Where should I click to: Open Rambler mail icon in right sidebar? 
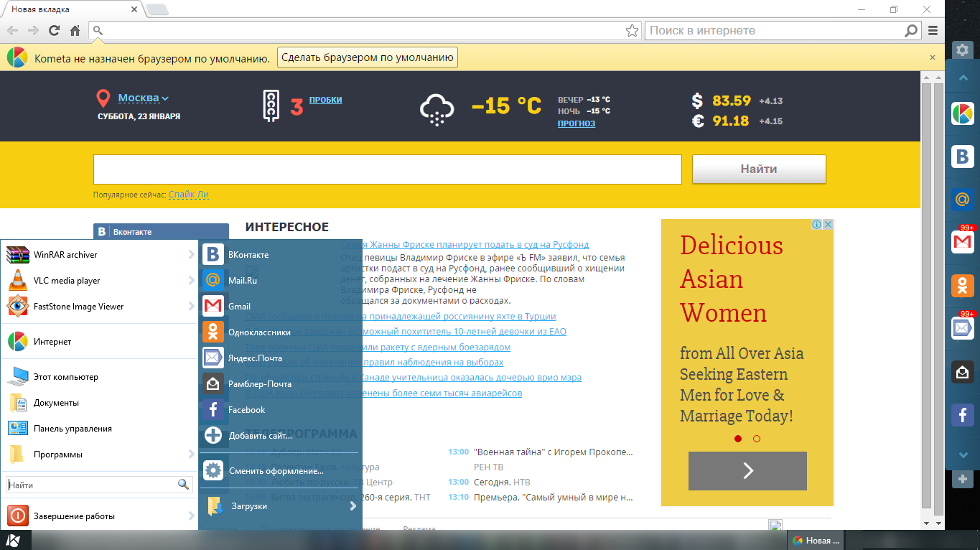pyautogui.click(x=963, y=372)
